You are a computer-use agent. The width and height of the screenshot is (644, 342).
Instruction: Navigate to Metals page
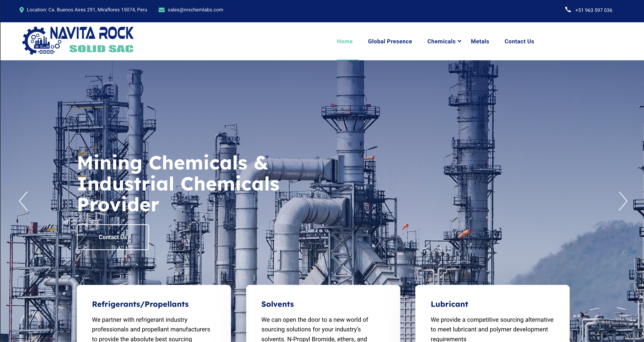coord(480,41)
